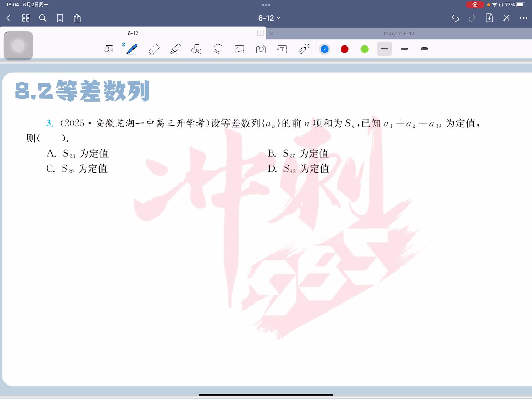The image size is (532, 399).
Task: Activate the laser pointer tool
Action: pos(304,49)
